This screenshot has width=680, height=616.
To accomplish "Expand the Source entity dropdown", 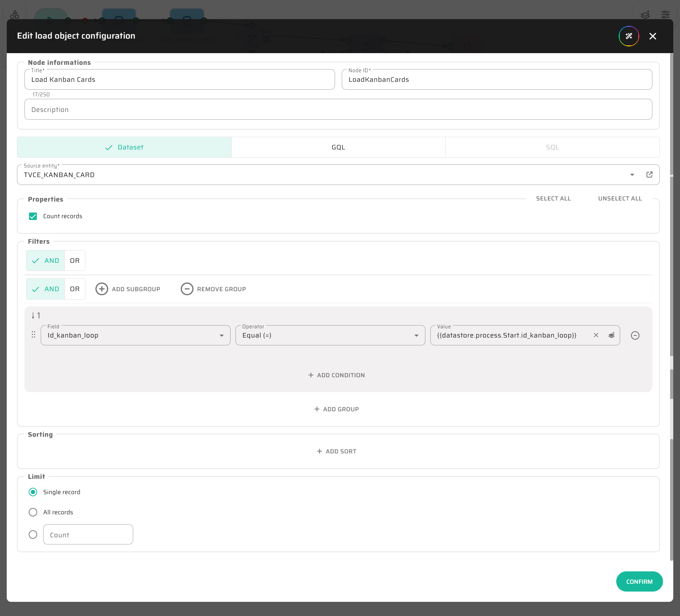I will point(632,175).
